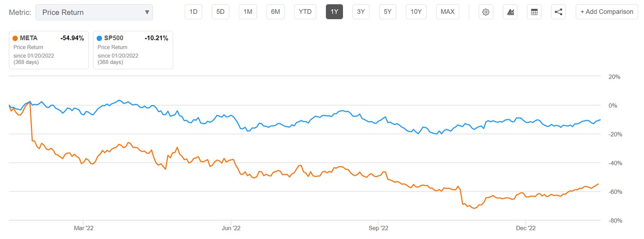Viewport: 644px width, 239px height.
Task: Select the 10Y time range
Action: click(x=416, y=12)
